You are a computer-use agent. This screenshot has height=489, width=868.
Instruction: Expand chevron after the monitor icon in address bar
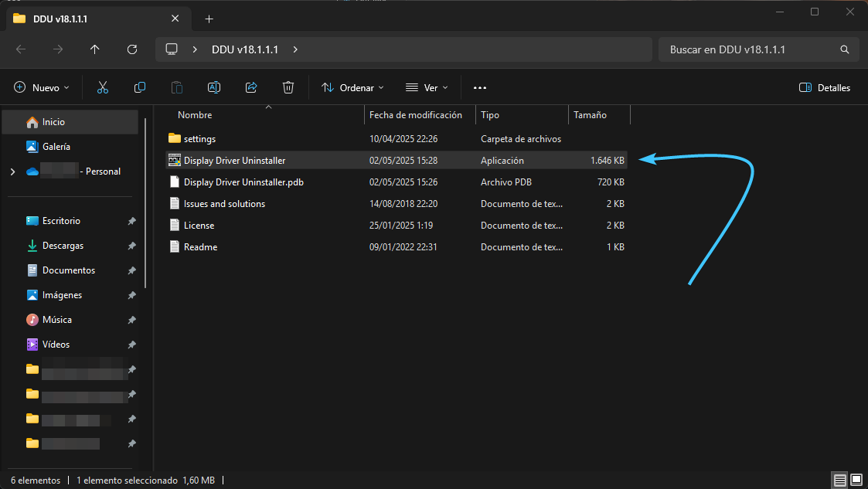tap(195, 49)
